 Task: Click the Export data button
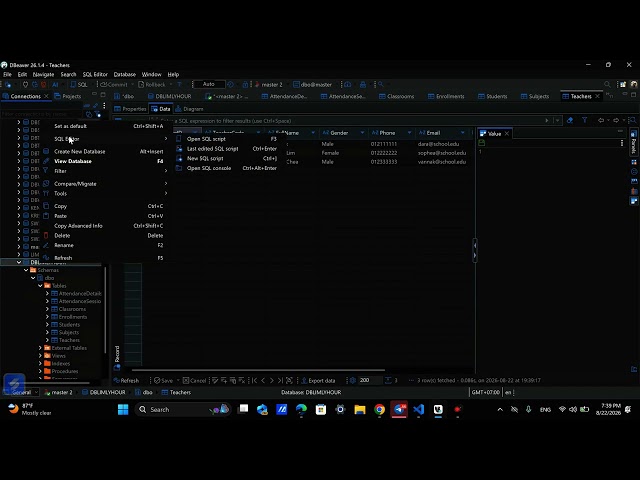pos(318,380)
